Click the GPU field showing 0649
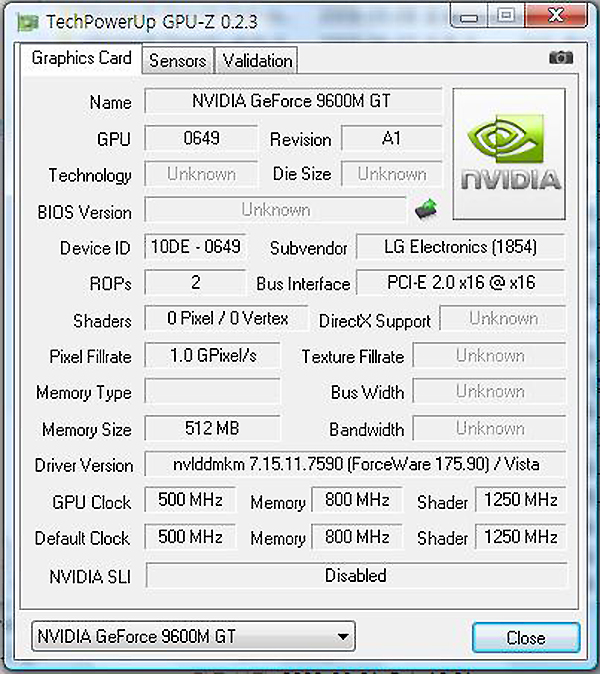Screen dimensions: 600x674 (x=201, y=138)
